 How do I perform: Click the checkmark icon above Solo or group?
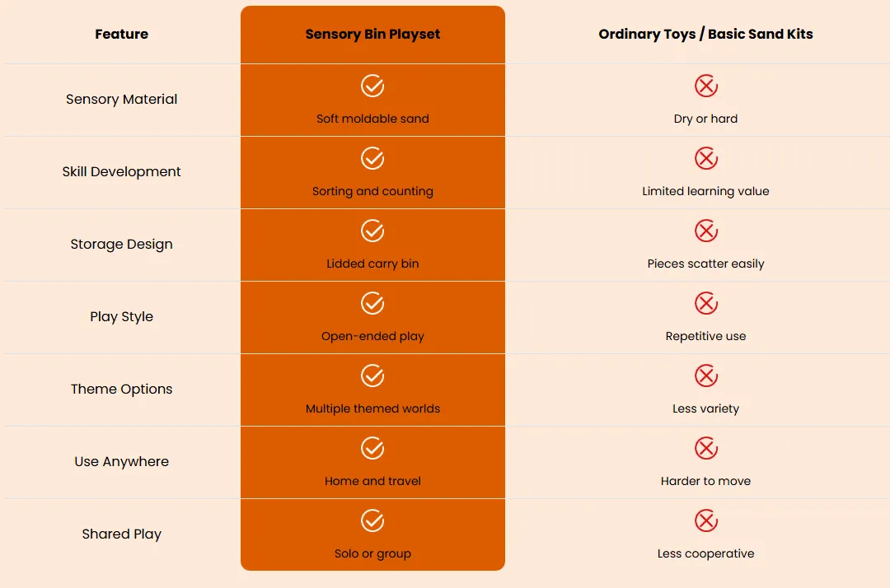(x=372, y=521)
